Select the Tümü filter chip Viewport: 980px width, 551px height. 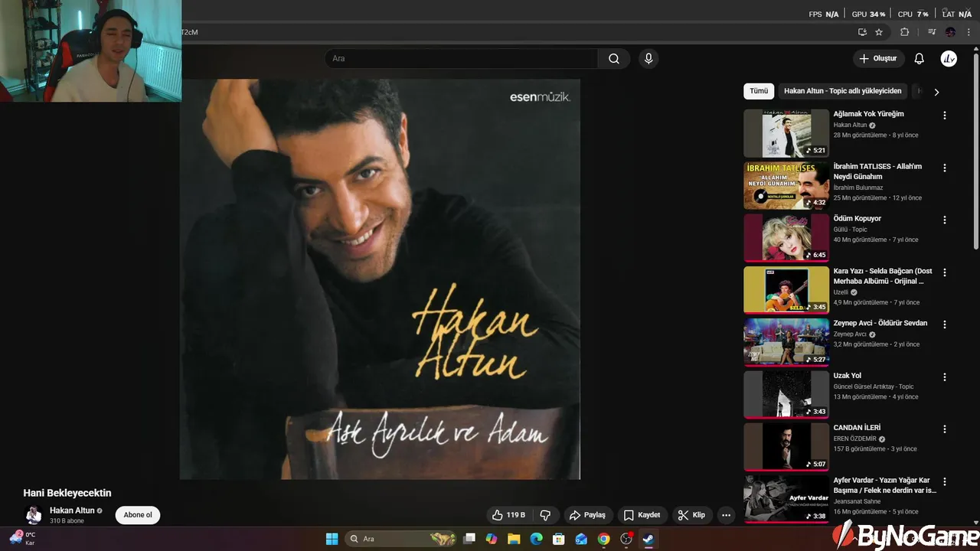point(759,91)
